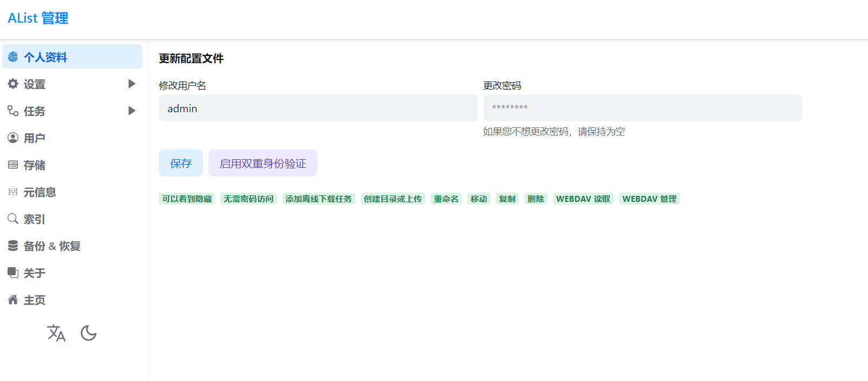Click the database icon beside 备份 & 恢复
Viewport: 868px width, 381px height.
(13, 246)
